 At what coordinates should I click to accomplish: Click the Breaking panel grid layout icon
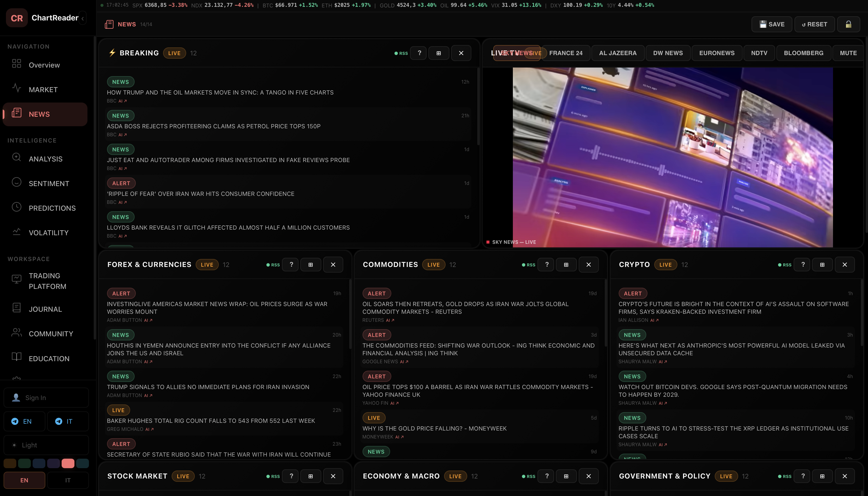(x=439, y=53)
